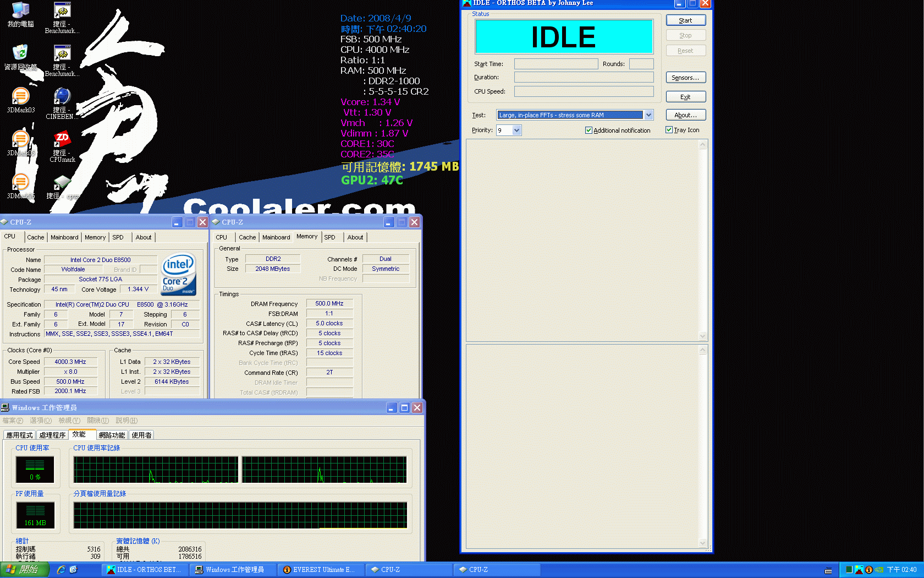Open SPD tab in CPU-Z Memory window
924x578 pixels.
point(329,237)
